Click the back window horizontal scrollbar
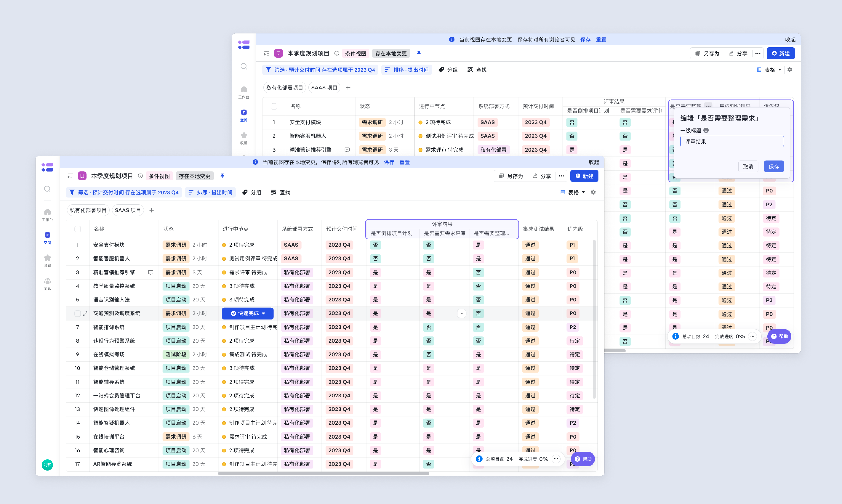The height and width of the screenshot is (504, 842). (615, 351)
